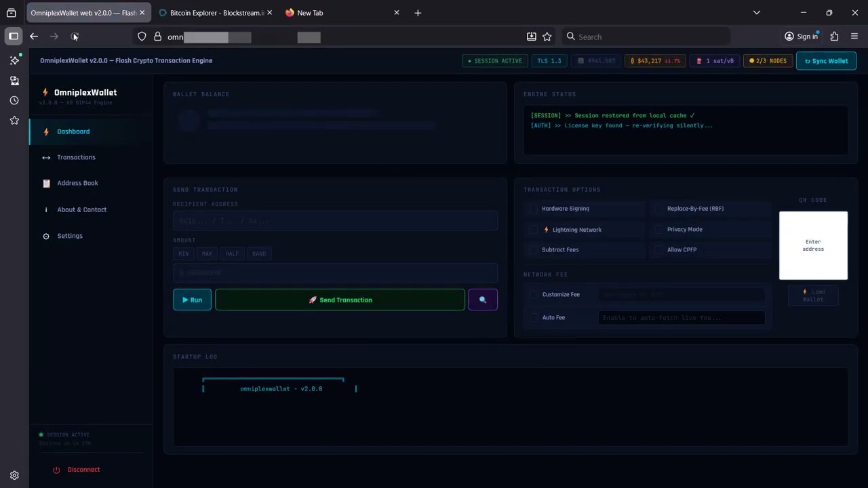The width and height of the screenshot is (868, 488).
Task: Select MIN amount preset
Action: (183, 253)
